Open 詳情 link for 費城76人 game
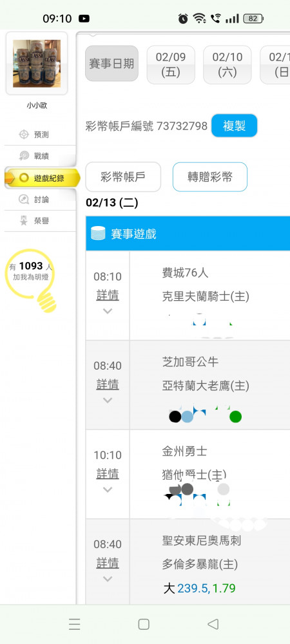 (108, 296)
